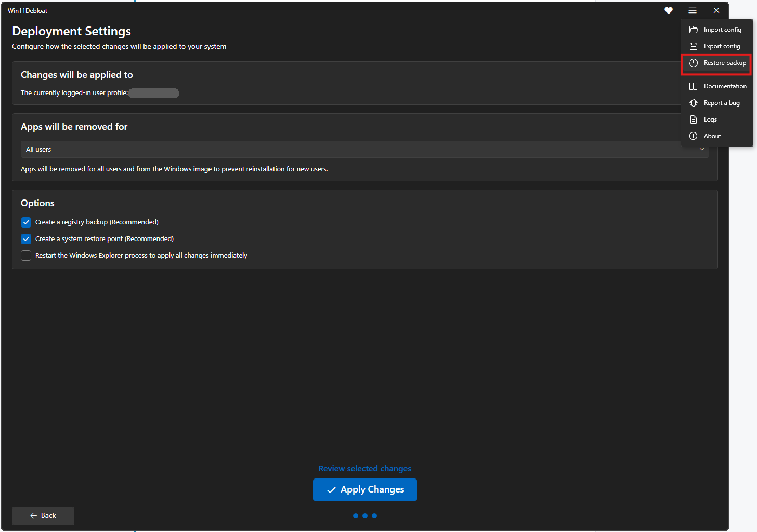Click the Restore backup clock icon
The height and width of the screenshot is (532, 757).
coord(694,63)
